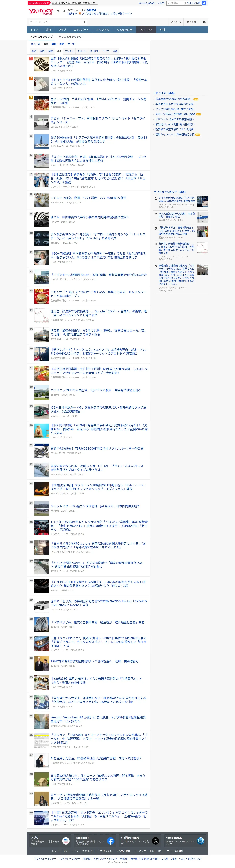Open topic ピザハット 全米で250店舗閉鎖へ
Viewport: 235px width, 868px height.
(175, 119)
